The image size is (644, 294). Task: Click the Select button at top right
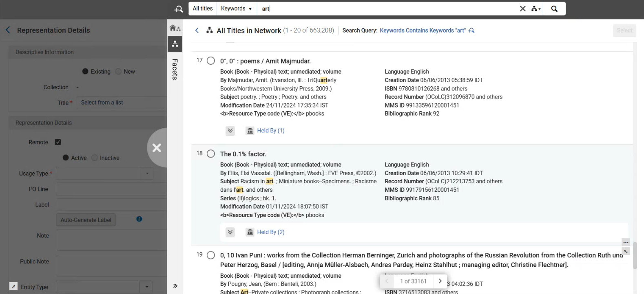pos(624,31)
